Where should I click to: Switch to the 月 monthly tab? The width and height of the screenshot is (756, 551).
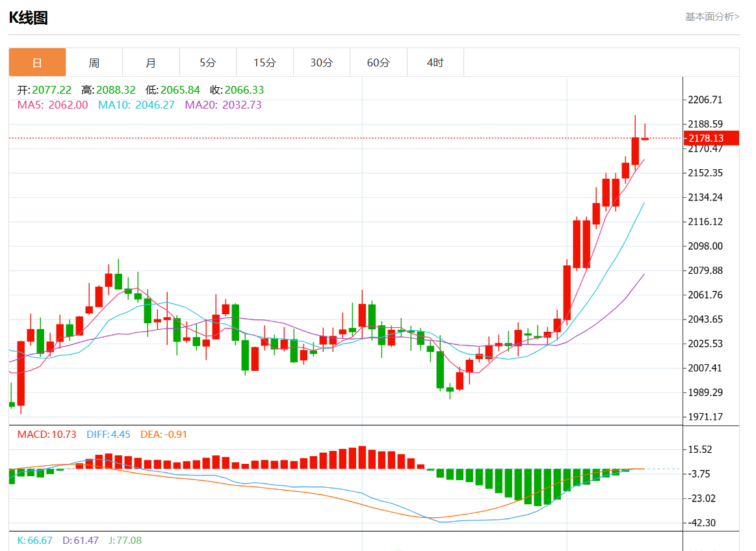click(x=151, y=62)
